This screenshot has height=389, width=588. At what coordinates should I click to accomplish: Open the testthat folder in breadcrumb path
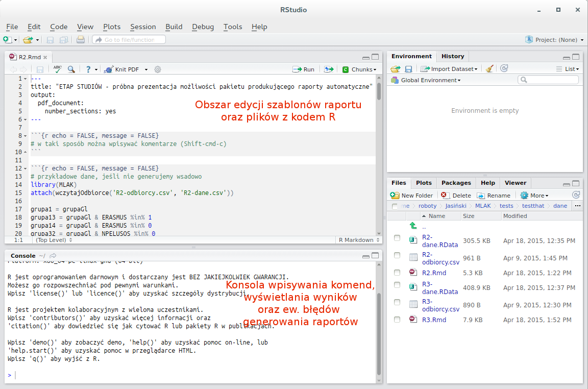533,206
